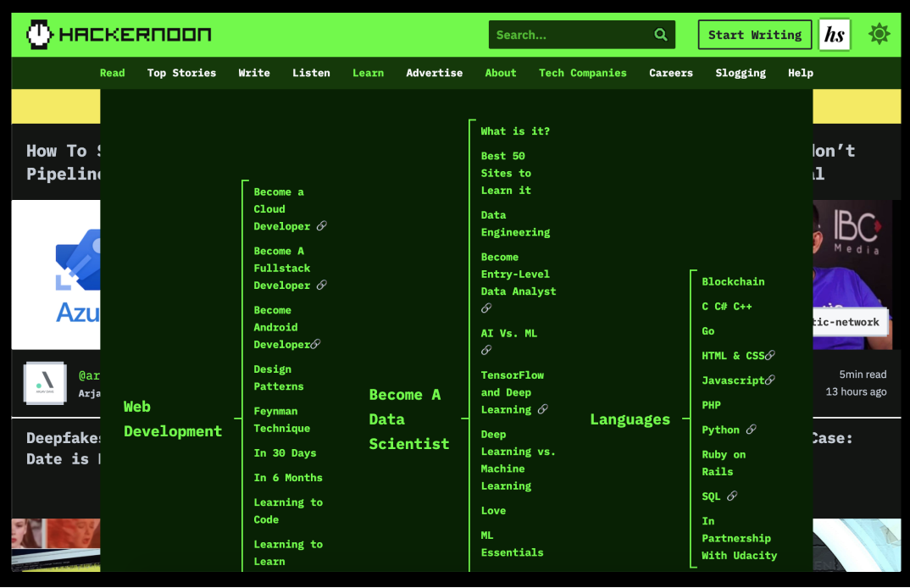Click the search magnifier icon
Screen dimensions: 910x588
point(661,34)
